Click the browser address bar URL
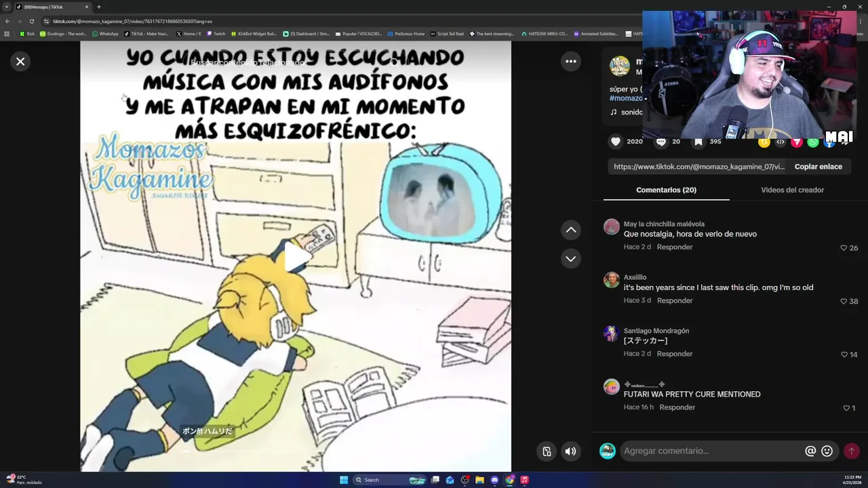This screenshot has height=488, width=868. point(132,21)
